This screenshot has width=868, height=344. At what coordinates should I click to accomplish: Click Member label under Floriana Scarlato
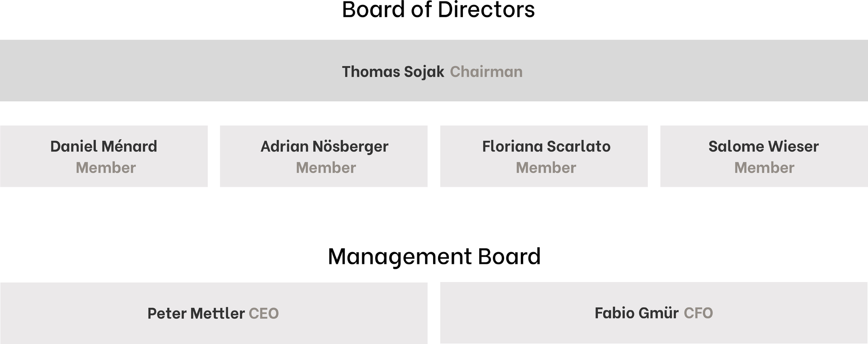pyautogui.click(x=546, y=168)
